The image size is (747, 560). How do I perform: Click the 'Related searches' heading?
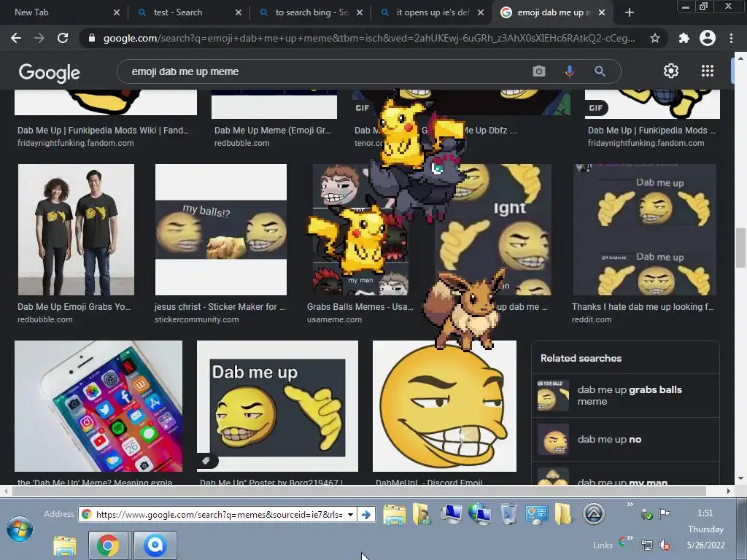coord(581,358)
